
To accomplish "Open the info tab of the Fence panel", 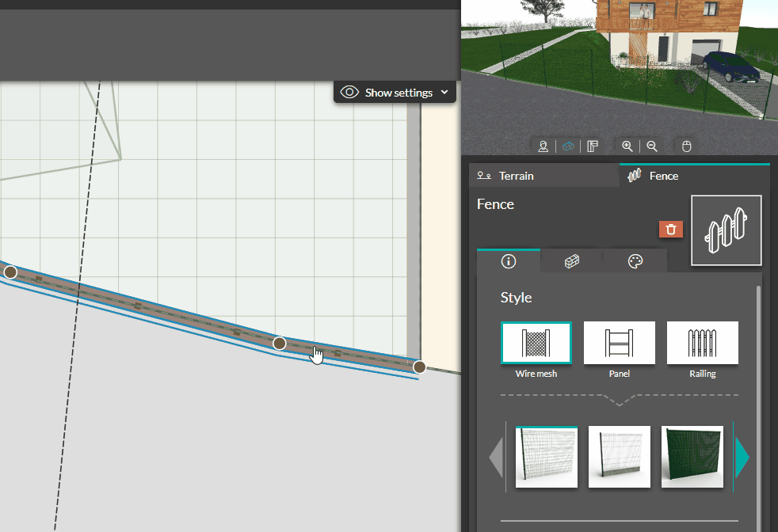I will pos(508,260).
